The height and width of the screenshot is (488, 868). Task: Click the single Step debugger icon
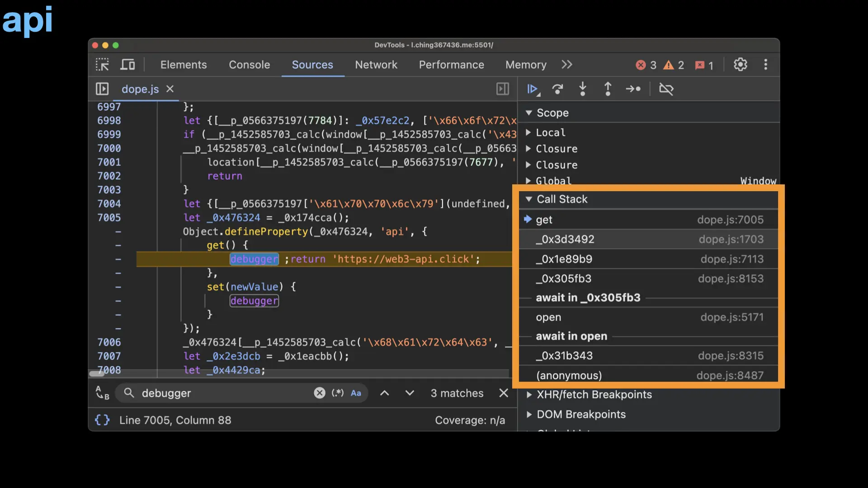633,89
